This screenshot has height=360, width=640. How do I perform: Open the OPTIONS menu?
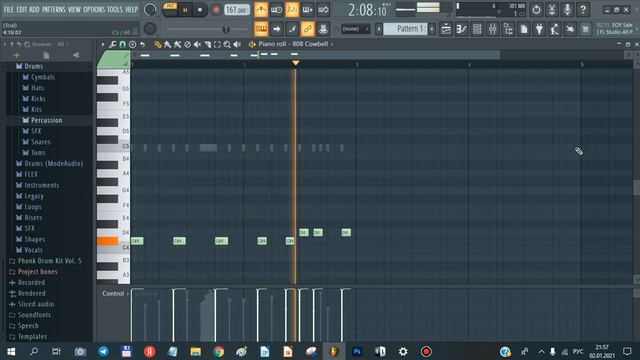[x=94, y=9]
